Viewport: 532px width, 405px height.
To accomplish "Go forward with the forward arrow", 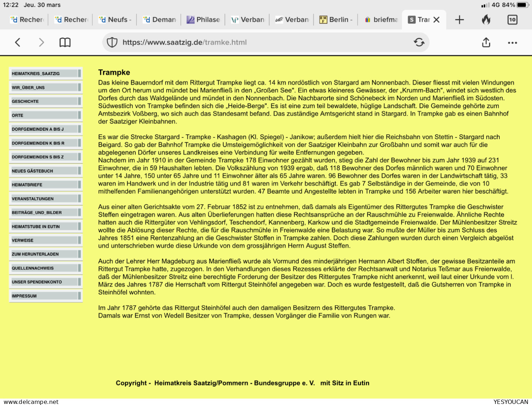I will (41, 42).
